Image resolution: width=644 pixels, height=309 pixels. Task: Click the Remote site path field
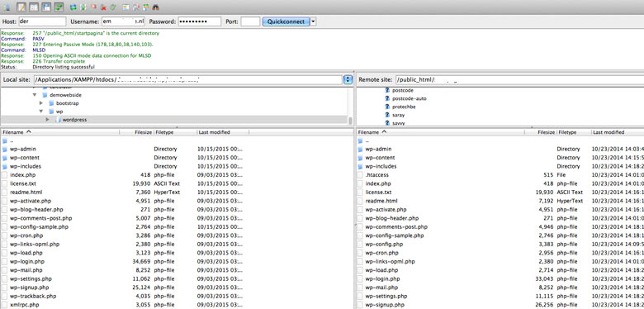[519, 79]
